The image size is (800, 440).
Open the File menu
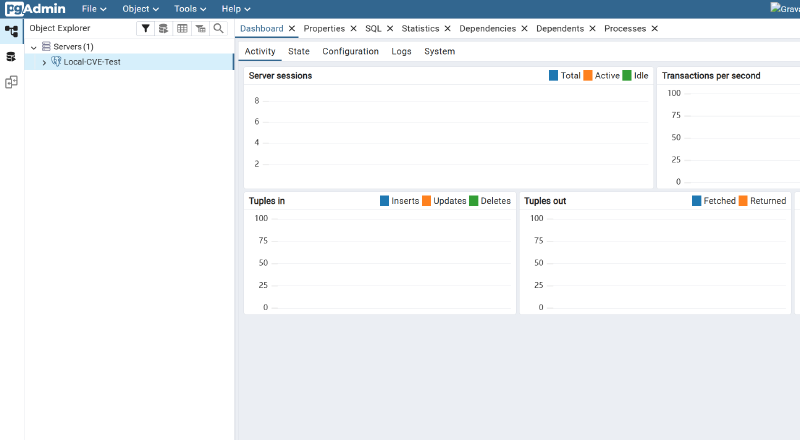point(94,9)
